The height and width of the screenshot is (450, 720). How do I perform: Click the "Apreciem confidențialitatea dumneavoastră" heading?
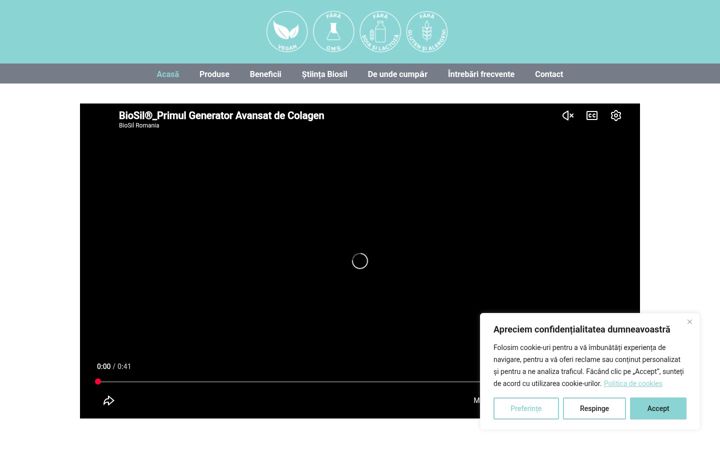582,329
